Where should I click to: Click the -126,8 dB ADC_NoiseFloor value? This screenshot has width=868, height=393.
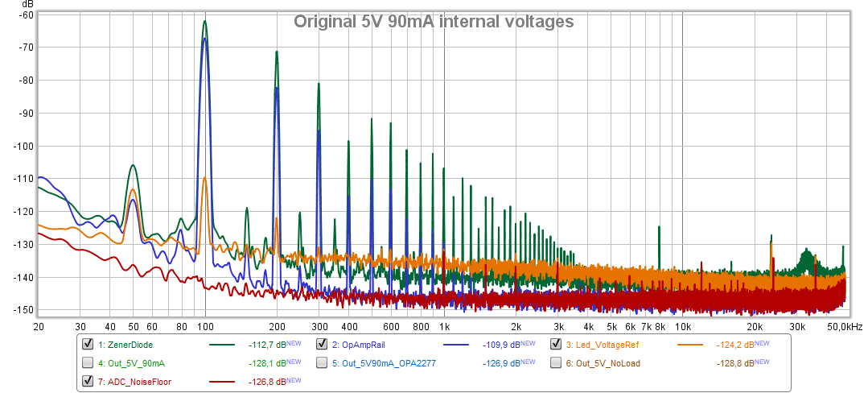pyautogui.click(x=267, y=382)
